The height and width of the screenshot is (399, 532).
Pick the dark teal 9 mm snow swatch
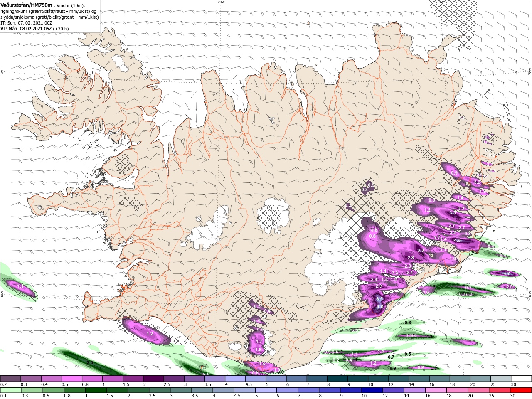click(x=357, y=379)
